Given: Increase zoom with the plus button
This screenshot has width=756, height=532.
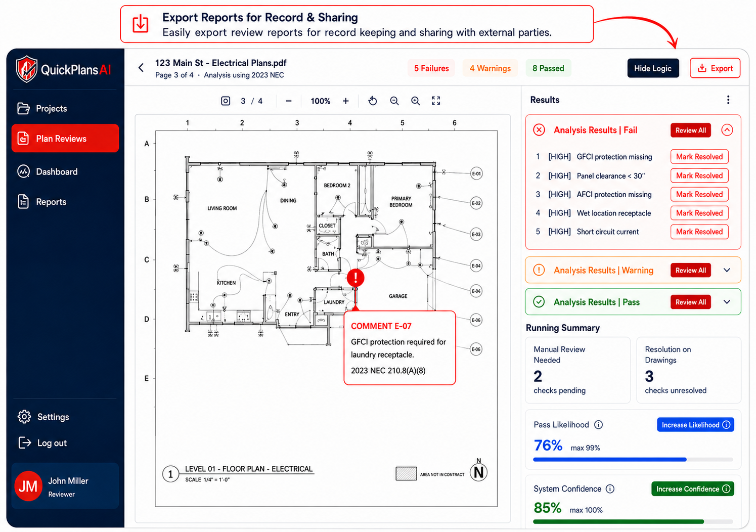Looking at the screenshot, I should point(346,101).
